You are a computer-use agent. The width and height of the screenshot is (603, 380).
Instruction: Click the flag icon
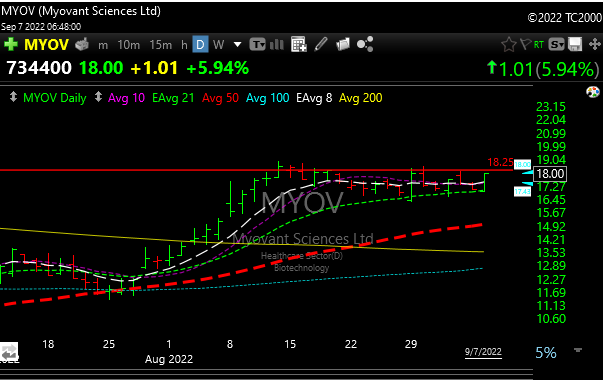click(x=525, y=45)
